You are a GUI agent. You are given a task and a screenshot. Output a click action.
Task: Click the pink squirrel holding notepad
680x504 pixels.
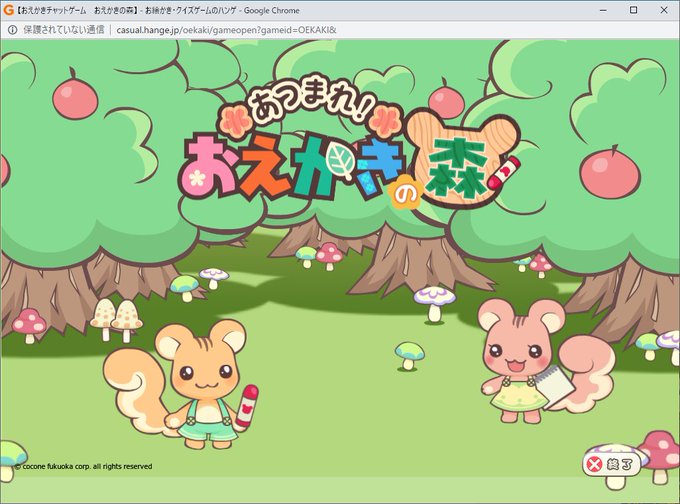[x=544, y=361]
